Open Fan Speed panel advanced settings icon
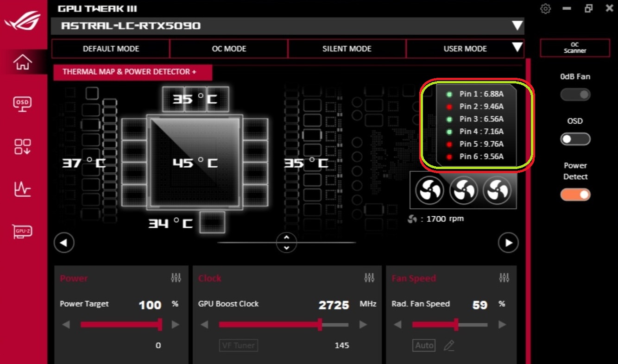 click(504, 278)
